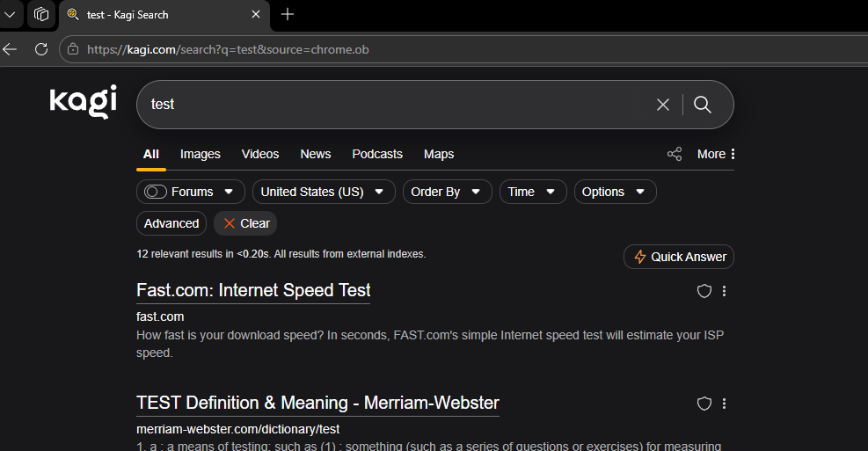
Task: Open the United States (US) region dropdown
Action: click(x=324, y=192)
